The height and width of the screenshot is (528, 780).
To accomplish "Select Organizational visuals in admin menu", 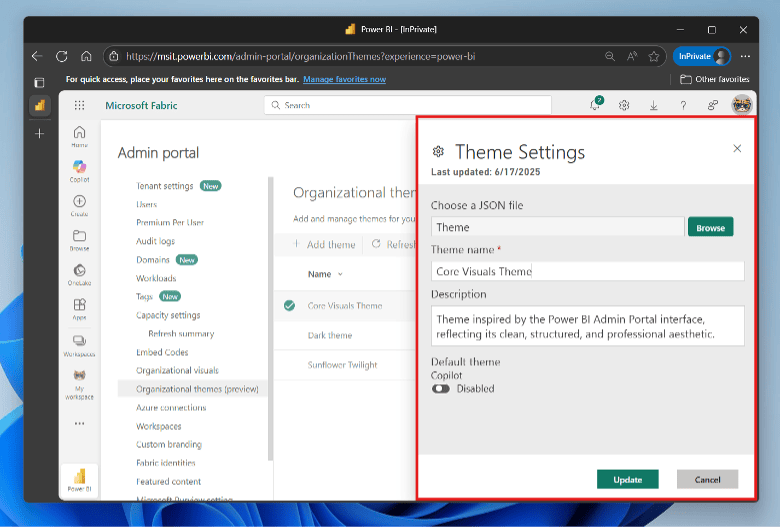I will tap(177, 370).
